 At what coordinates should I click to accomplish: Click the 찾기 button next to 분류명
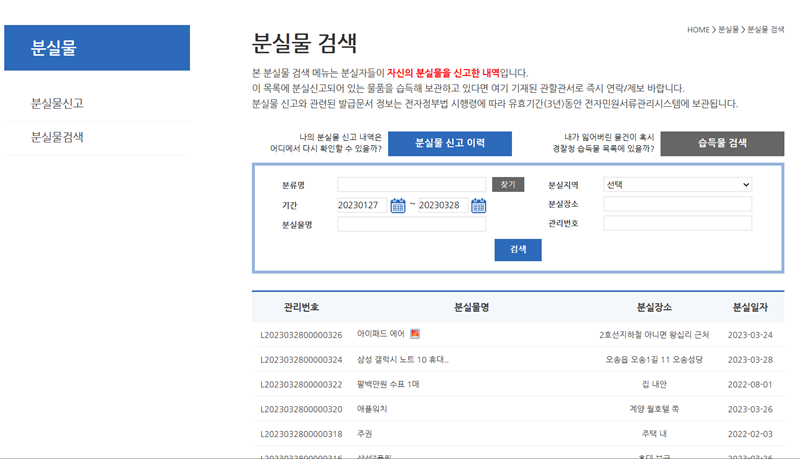508,185
